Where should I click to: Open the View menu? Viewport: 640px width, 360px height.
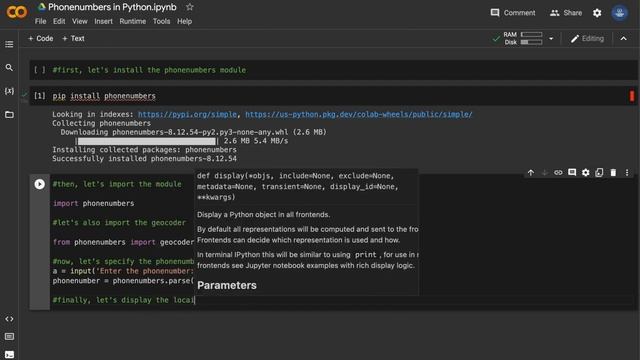[x=80, y=21]
